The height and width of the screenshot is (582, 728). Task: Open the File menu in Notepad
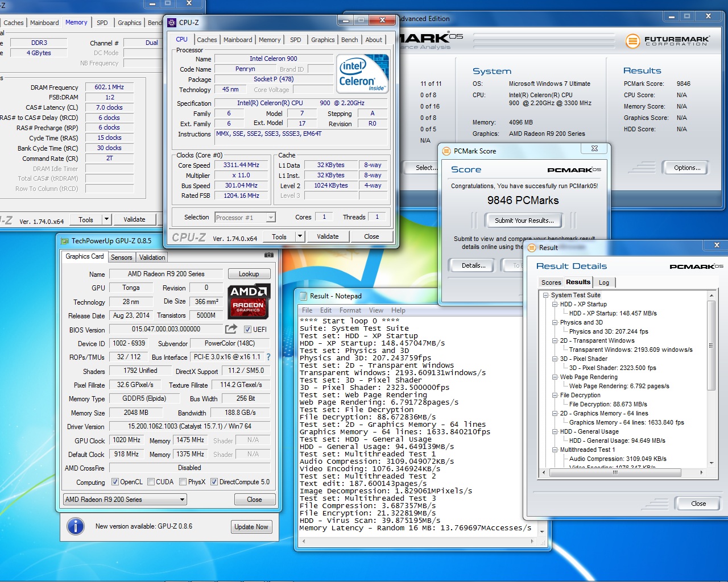pyautogui.click(x=307, y=310)
